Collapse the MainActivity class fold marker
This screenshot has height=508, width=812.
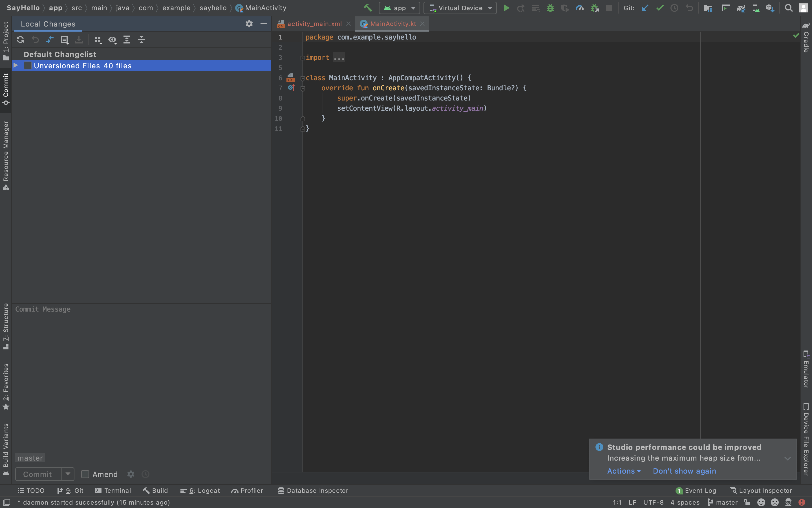[x=303, y=78]
